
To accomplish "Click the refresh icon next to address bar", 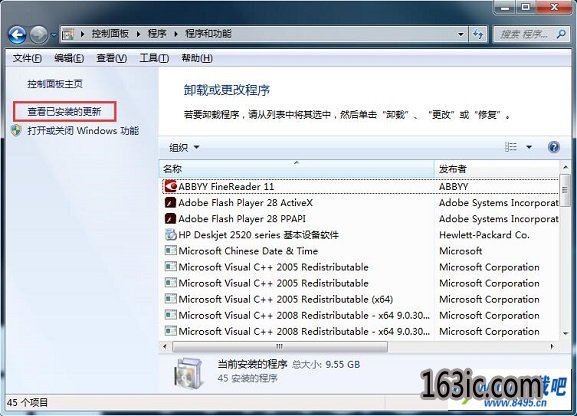I will pyautogui.click(x=478, y=34).
